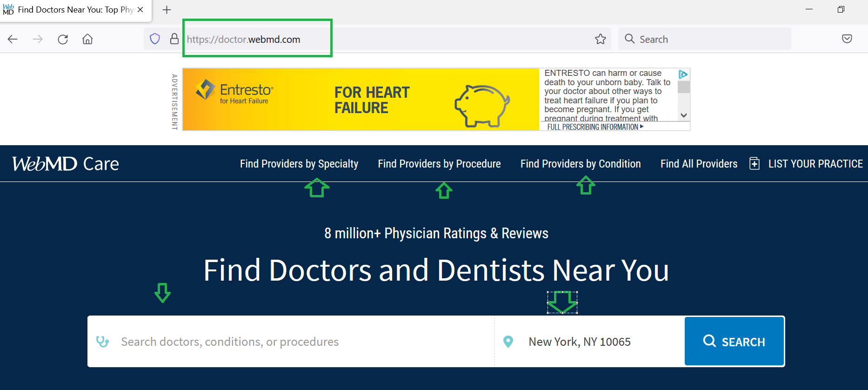Click the browser Back arrow button
The image size is (868, 390).
13,39
